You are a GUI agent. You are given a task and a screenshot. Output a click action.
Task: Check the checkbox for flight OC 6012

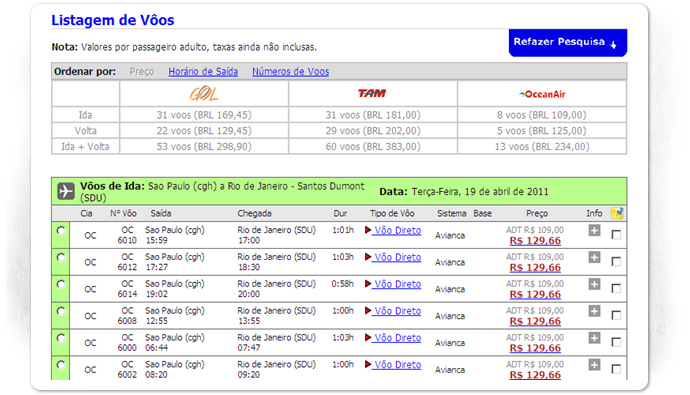coord(616,262)
